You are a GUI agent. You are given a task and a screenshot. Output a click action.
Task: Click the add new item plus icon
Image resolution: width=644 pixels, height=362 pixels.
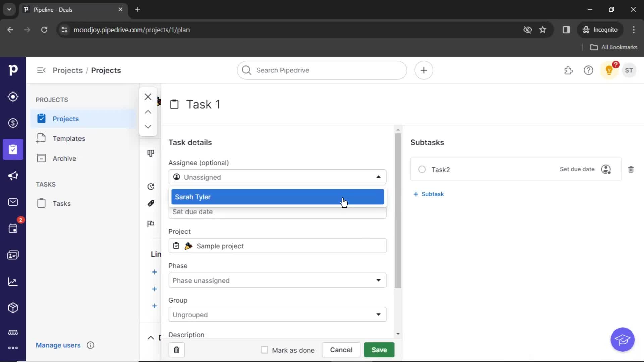click(423, 70)
